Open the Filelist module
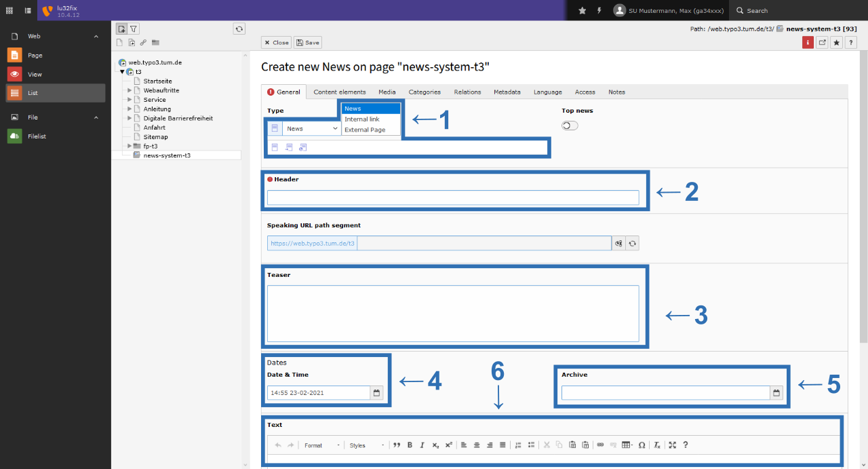868x469 pixels. [x=56, y=136]
